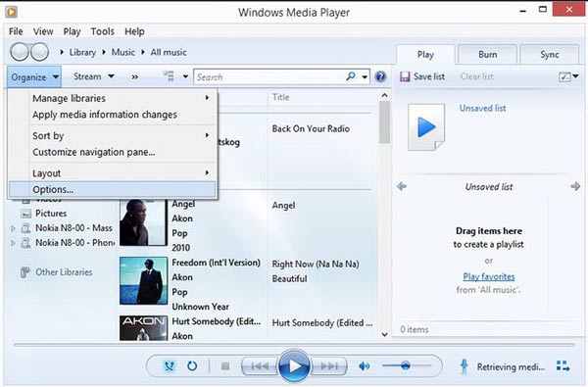Open the Hurt Somebody AKON album art
588x387 pixels.
click(143, 328)
